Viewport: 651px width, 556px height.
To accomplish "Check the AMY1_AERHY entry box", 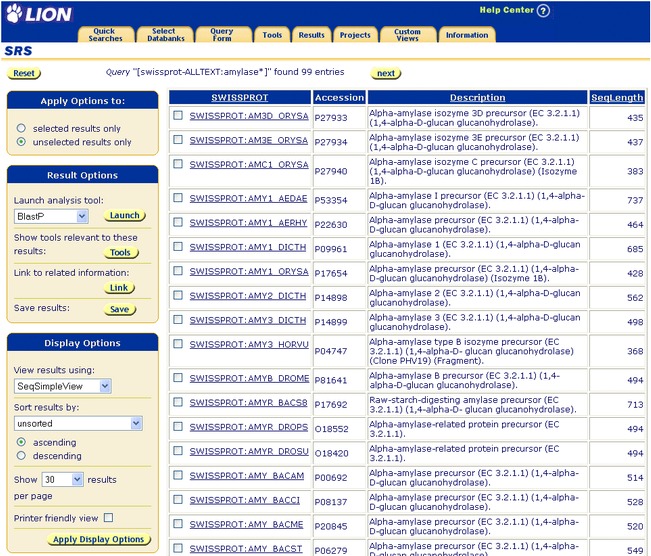I will click(x=178, y=222).
